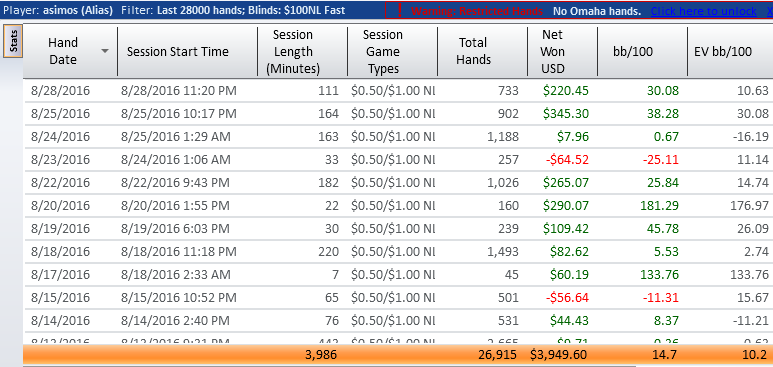The image size is (773, 367).
Task: Click the red warning exclamation icon
Action: [399, 10]
